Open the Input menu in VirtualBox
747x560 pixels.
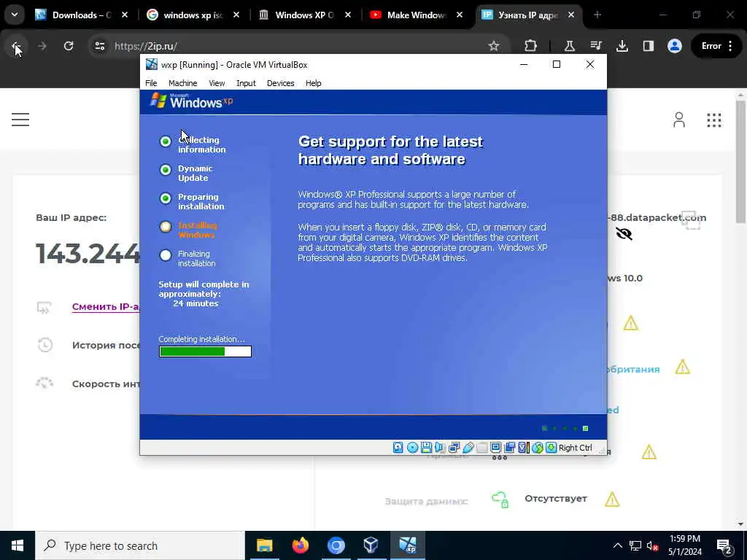[x=246, y=83]
